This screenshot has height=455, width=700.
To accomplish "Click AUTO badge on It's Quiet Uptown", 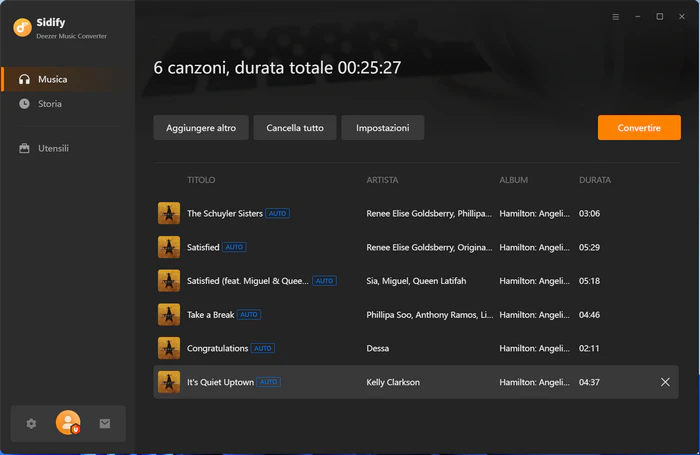I will click(x=268, y=382).
